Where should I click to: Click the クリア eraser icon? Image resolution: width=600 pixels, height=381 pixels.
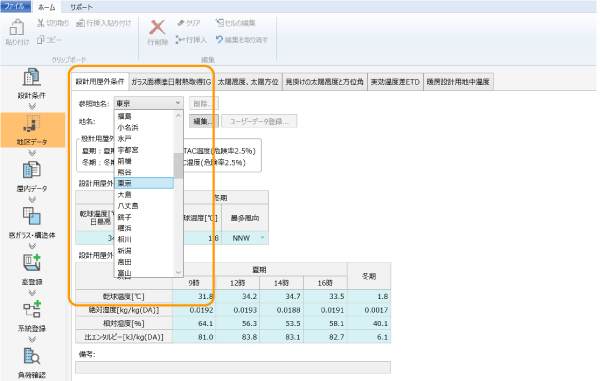click(x=181, y=23)
